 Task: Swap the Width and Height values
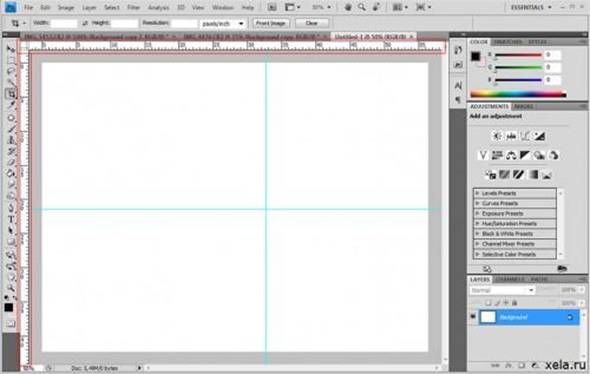pos(85,23)
